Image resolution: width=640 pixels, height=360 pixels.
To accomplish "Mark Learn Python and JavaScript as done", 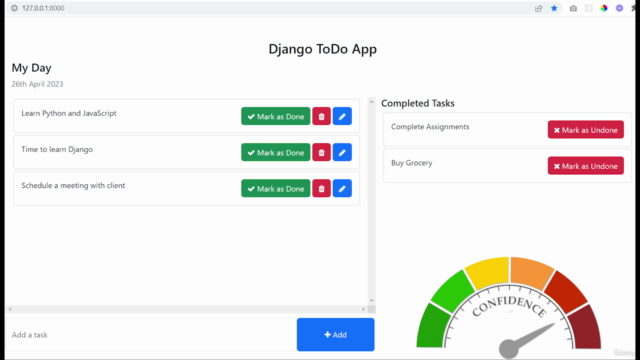I will pos(276,116).
